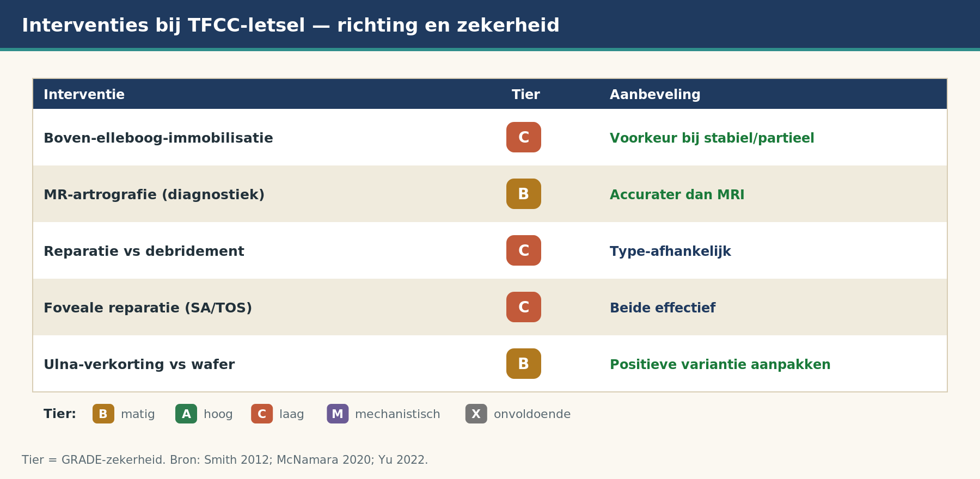
Task: Click Beide effectief recommendation text
Action: (x=663, y=308)
